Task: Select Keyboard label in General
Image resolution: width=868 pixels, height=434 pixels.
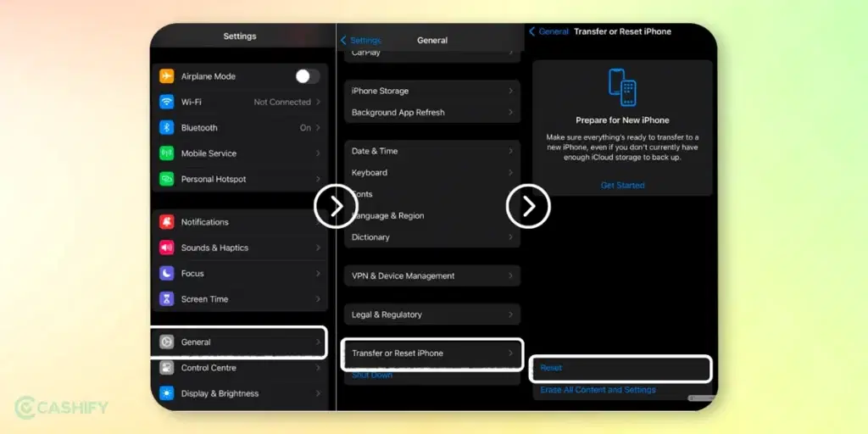Action: pos(370,173)
